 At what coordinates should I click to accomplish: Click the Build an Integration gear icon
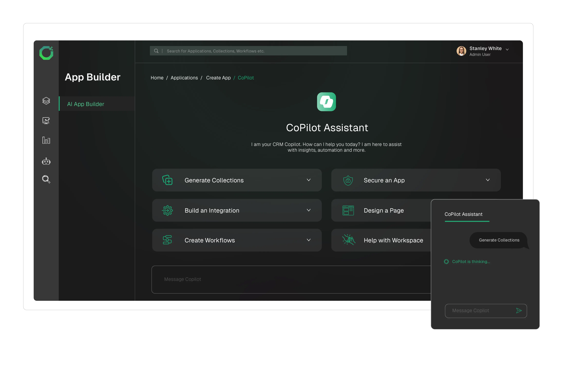pos(167,210)
